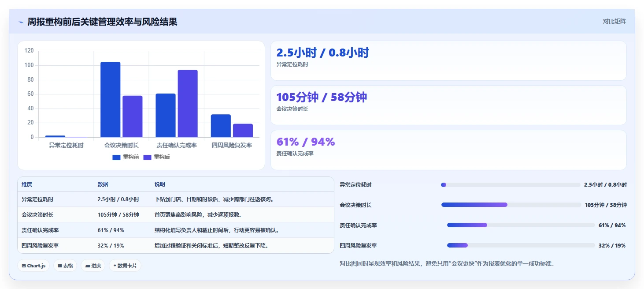This screenshot has width=644, height=289.
Task: Click progress value 32% / 19% on the right
Action: click(612, 246)
